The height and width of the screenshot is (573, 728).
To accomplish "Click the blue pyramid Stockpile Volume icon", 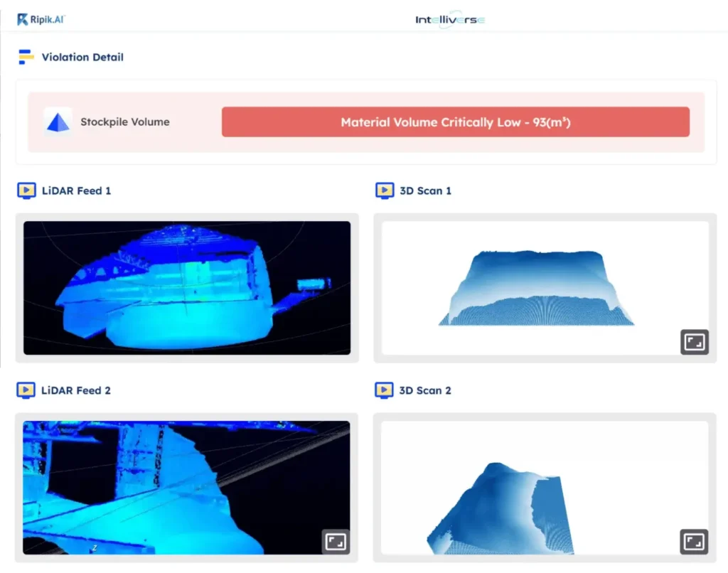I will coord(58,122).
